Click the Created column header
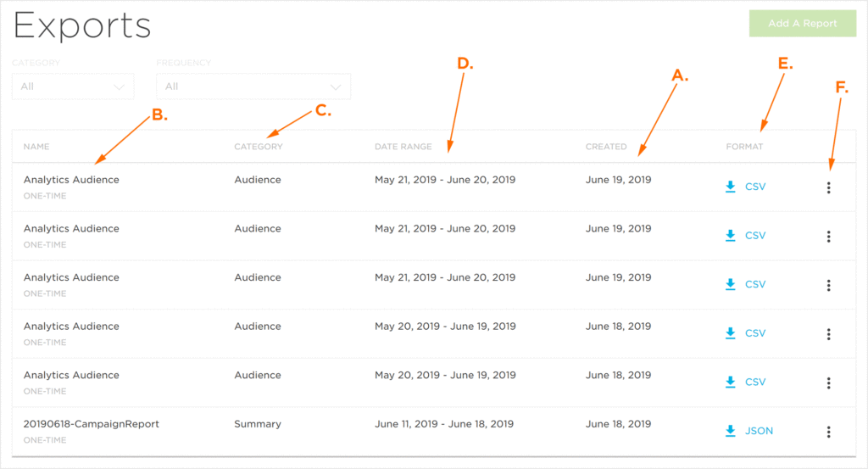868x469 pixels. pyautogui.click(x=606, y=147)
